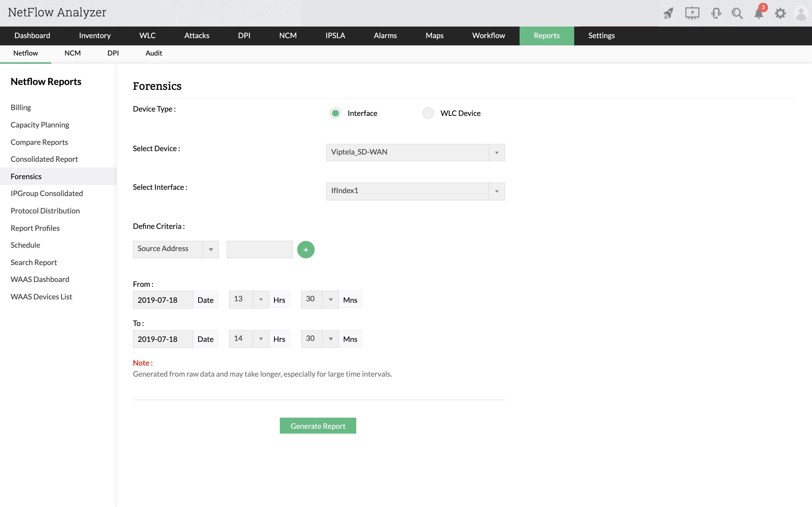This screenshot has width=812, height=507.
Task: Switch to the Alarms menu tab
Action: (x=385, y=35)
